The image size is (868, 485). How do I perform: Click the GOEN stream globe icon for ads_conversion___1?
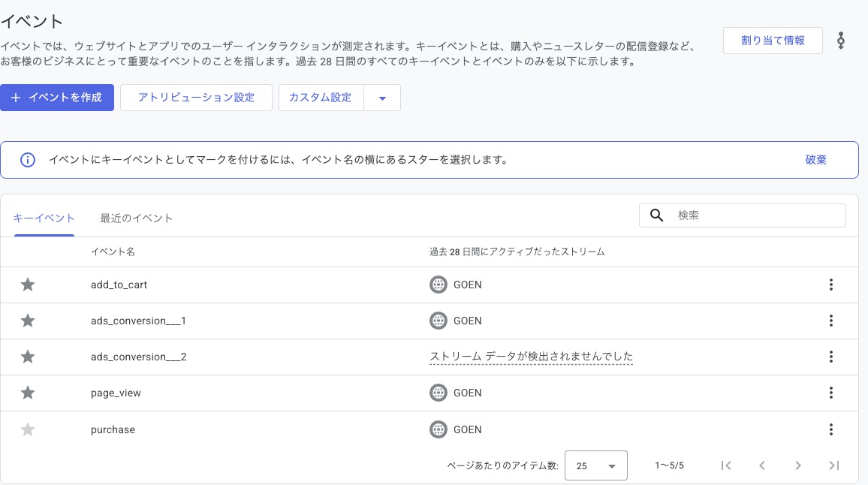point(439,321)
